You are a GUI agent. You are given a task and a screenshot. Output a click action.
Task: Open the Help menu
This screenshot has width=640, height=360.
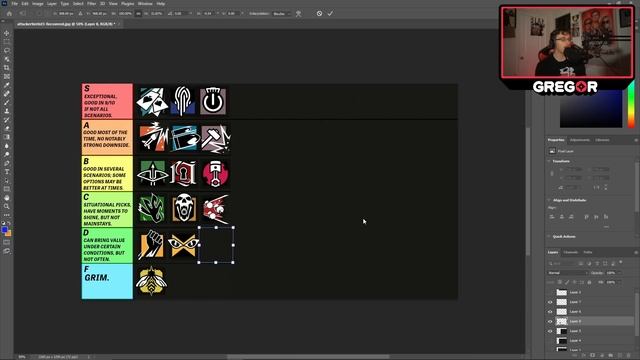(x=161, y=4)
